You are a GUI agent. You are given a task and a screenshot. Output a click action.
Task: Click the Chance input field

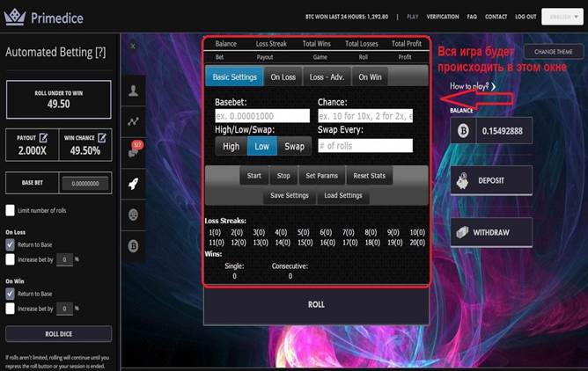tap(365, 116)
